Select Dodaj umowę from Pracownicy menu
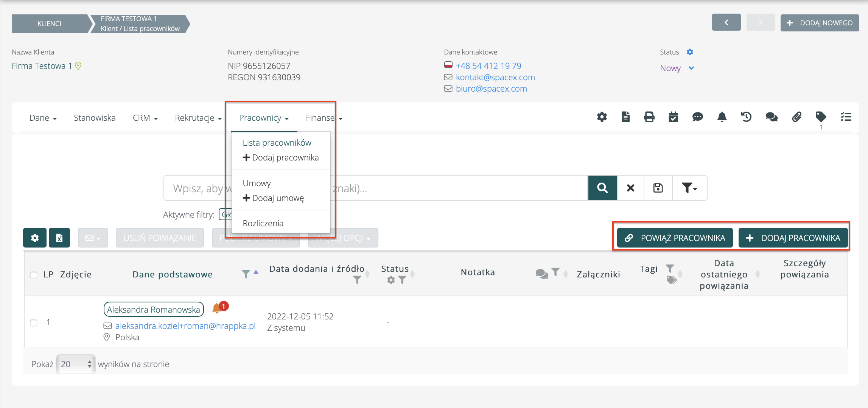This screenshot has width=868, height=408. tap(277, 198)
